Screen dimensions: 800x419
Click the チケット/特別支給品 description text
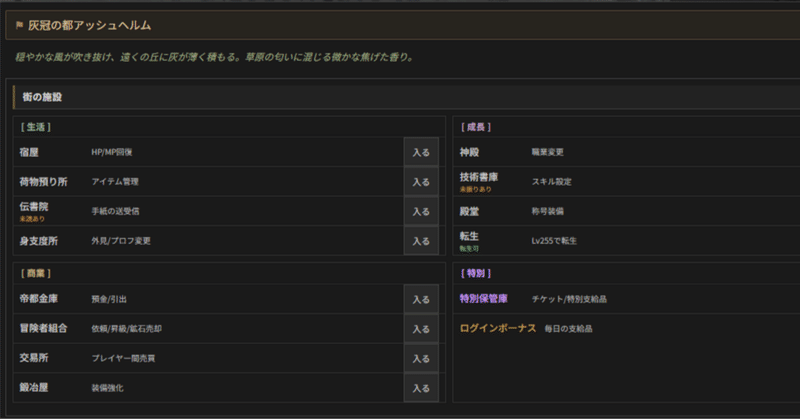[x=569, y=299]
